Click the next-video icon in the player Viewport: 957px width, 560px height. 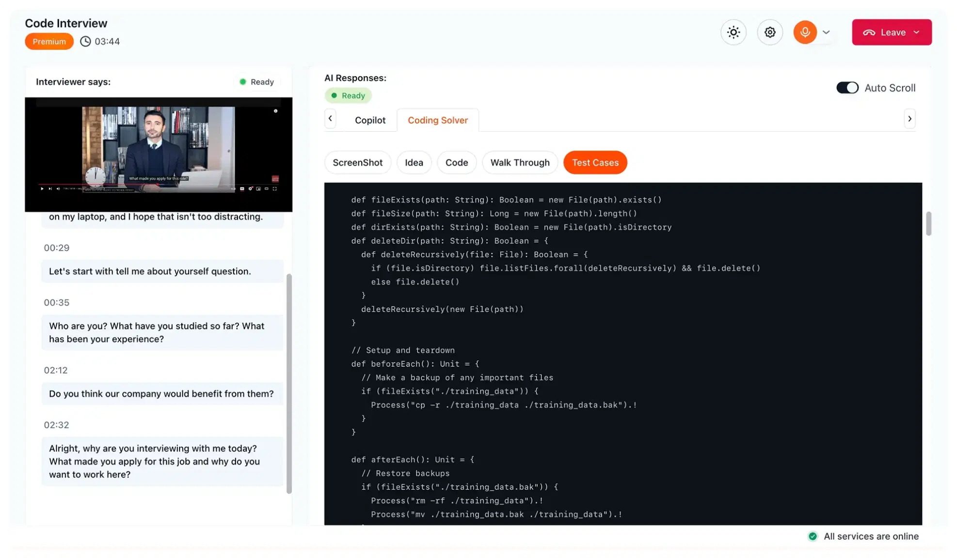click(50, 189)
